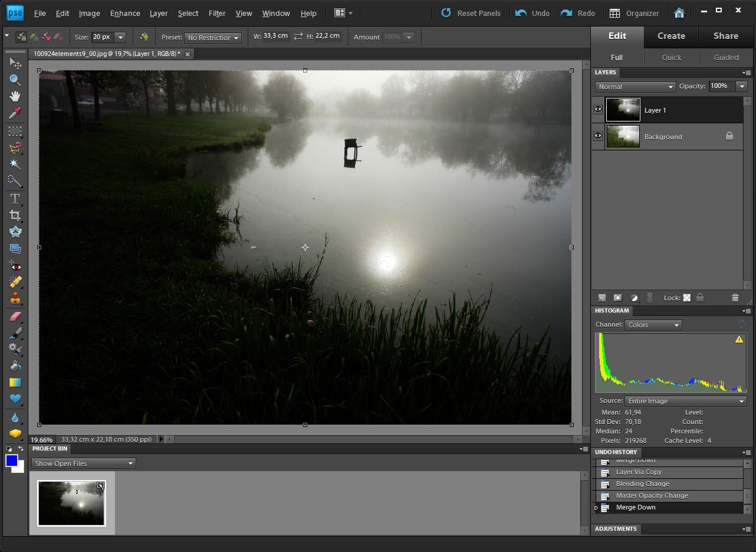The width and height of the screenshot is (756, 552).
Task: Pick the Eraser tool
Action: pyautogui.click(x=15, y=317)
